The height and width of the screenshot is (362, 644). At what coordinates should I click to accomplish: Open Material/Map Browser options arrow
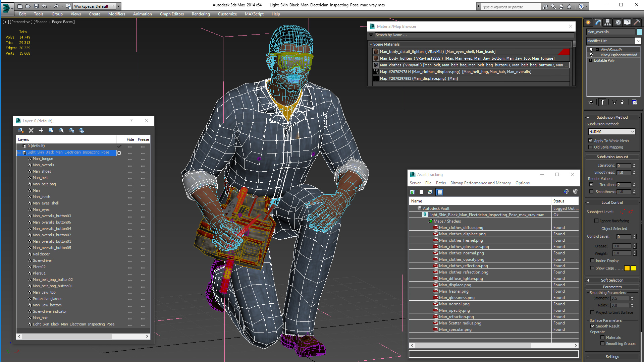click(x=371, y=35)
